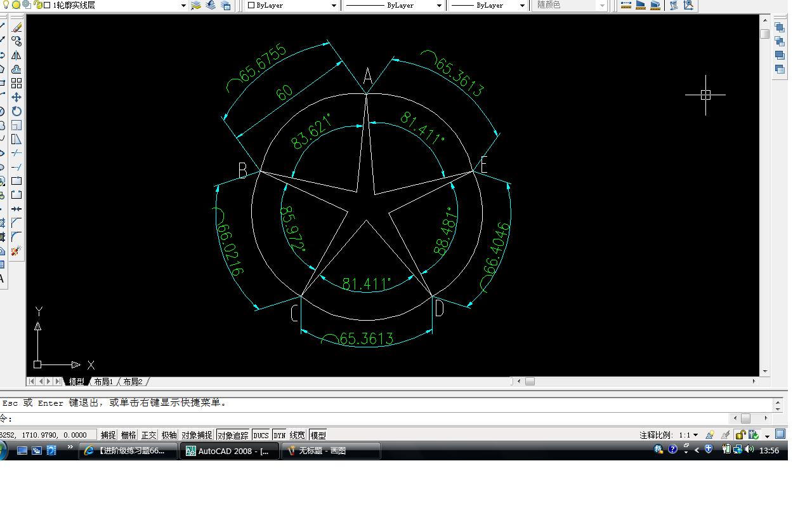
Task: Open the ByLayer linetype dropdown
Action: 439,5
